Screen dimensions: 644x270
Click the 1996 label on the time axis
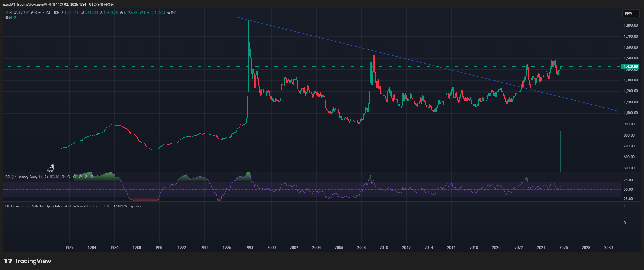(227, 248)
